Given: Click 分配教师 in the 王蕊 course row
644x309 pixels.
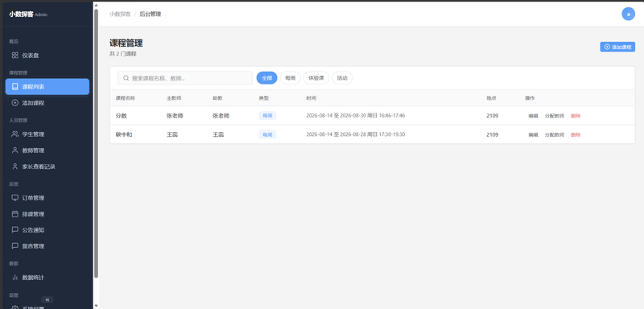Looking at the screenshot, I should click(555, 134).
